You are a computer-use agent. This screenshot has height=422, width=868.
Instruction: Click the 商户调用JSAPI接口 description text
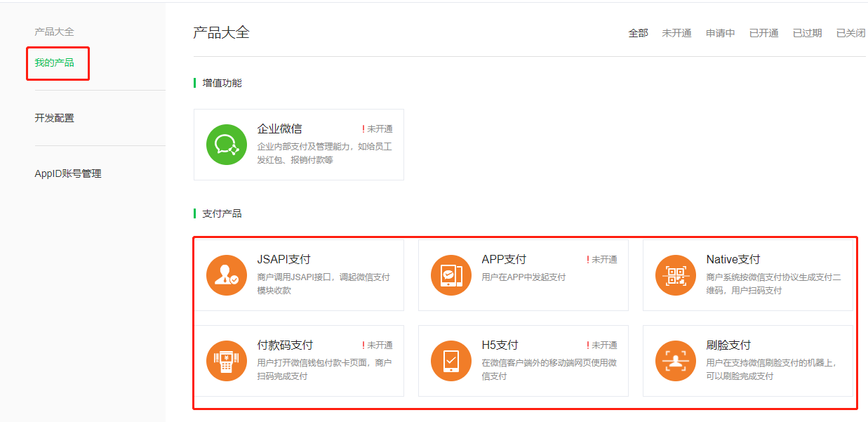(323, 284)
